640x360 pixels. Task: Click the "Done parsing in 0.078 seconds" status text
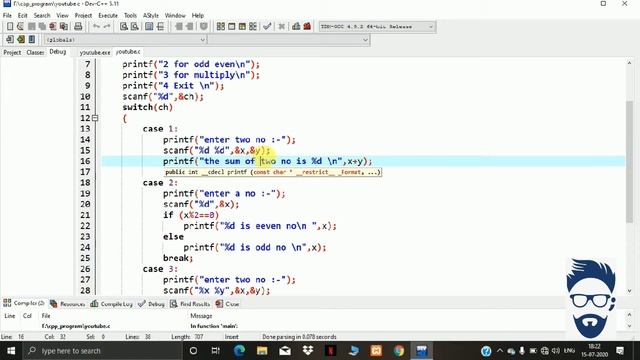[299, 337]
